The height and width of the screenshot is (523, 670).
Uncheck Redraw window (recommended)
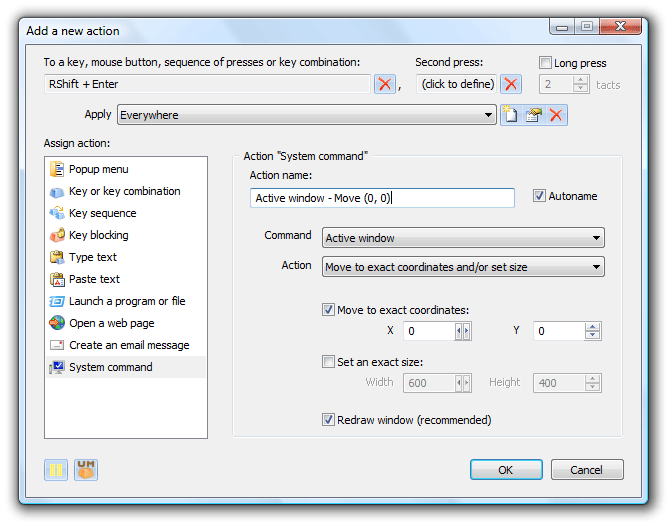point(329,420)
